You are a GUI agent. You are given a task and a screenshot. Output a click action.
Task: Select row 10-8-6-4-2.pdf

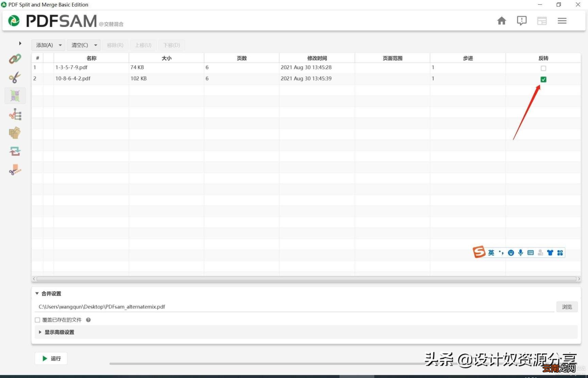click(x=306, y=79)
